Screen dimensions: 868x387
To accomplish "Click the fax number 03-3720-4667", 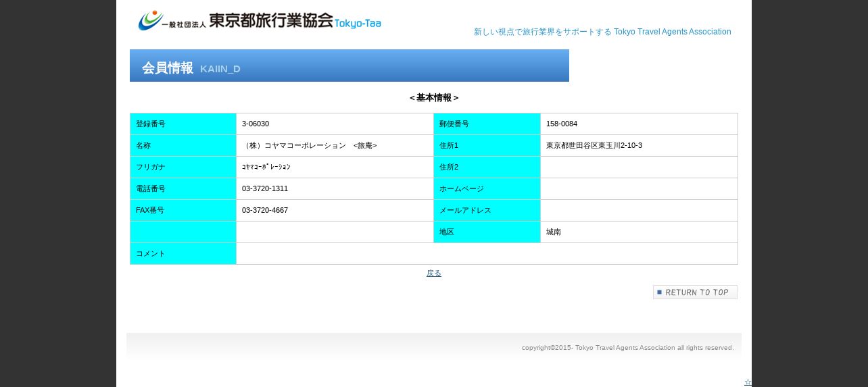I will [265, 210].
